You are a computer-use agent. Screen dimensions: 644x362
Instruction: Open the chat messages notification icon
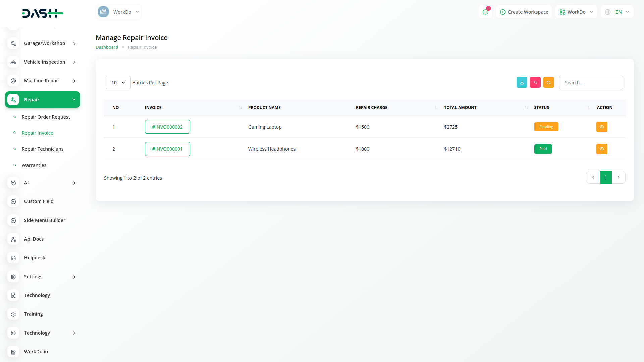coord(485,12)
